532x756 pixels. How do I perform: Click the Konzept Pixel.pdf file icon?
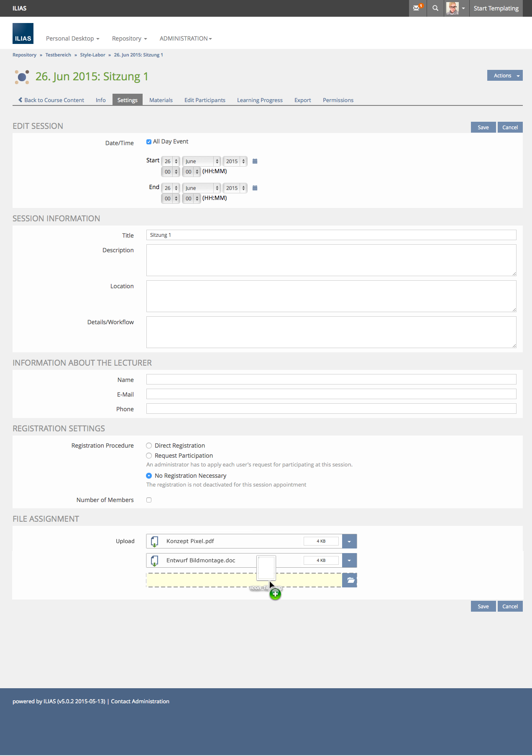(x=154, y=541)
